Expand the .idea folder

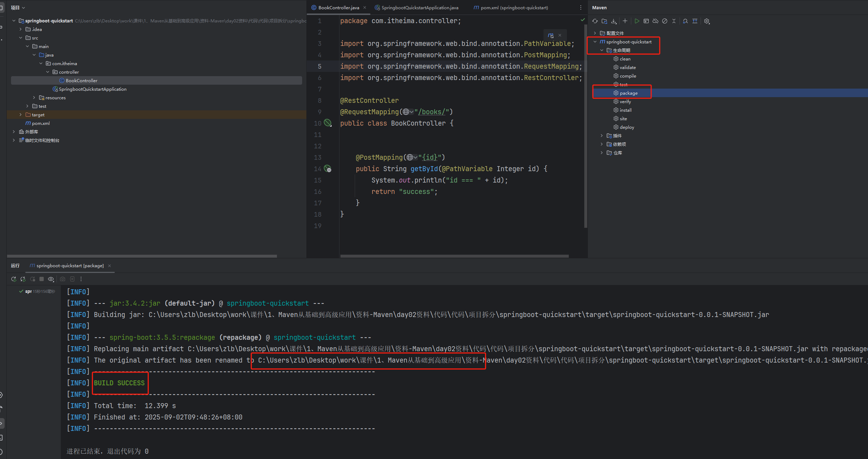click(x=21, y=29)
